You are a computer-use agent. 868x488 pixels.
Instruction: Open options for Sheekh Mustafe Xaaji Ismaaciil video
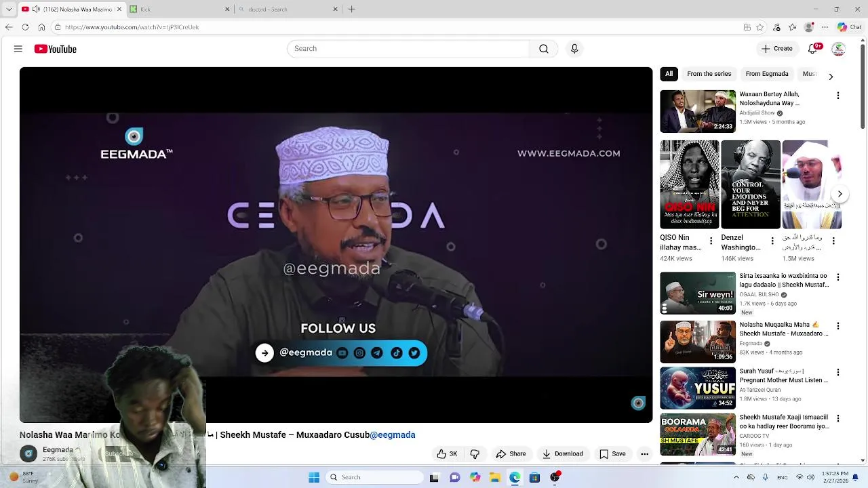coord(838,418)
